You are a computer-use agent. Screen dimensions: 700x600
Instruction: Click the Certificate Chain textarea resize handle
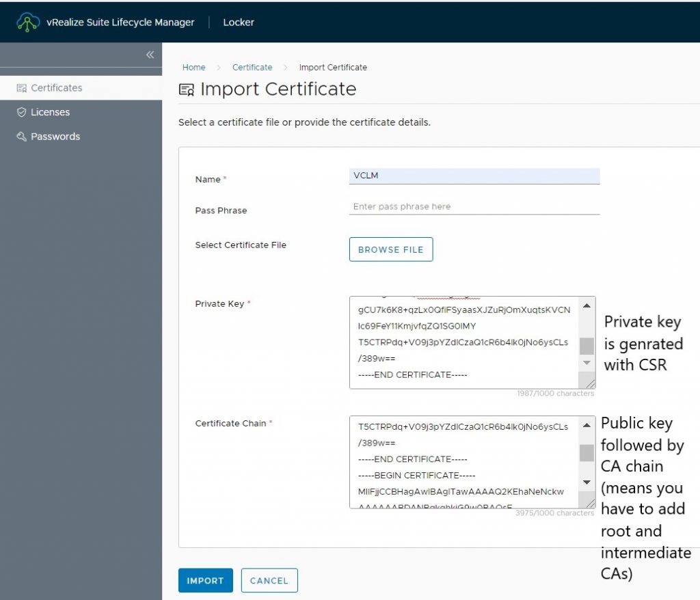click(590, 503)
